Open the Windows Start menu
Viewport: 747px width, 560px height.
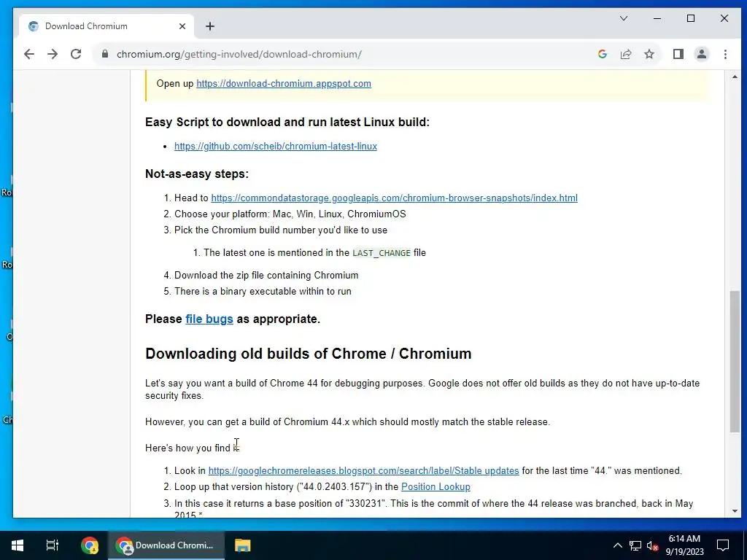(x=18, y=545)
